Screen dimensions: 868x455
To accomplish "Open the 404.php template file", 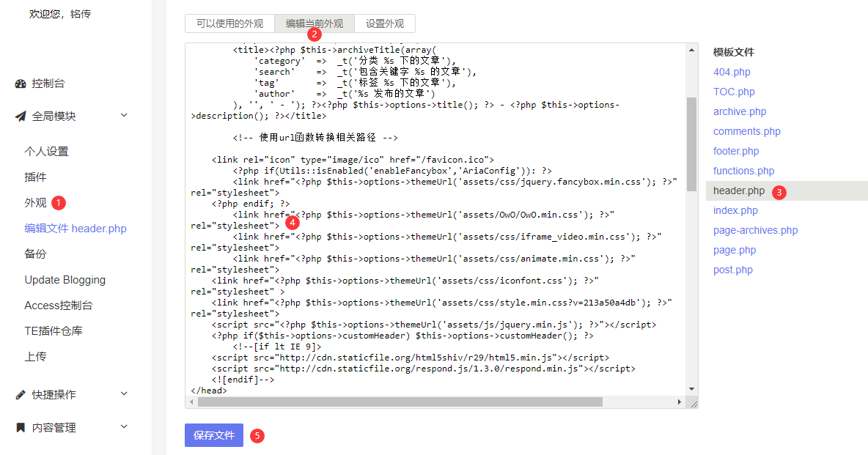I will [x=732, y=72].
